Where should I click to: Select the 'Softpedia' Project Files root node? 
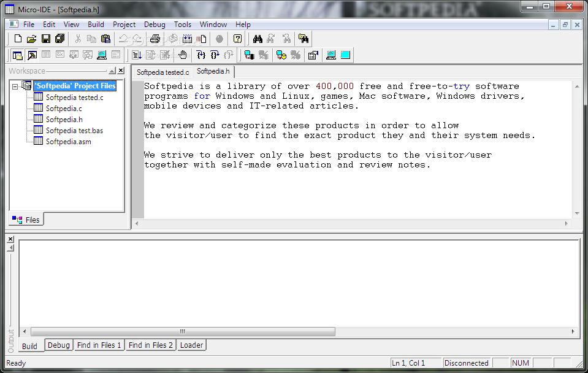75,86
